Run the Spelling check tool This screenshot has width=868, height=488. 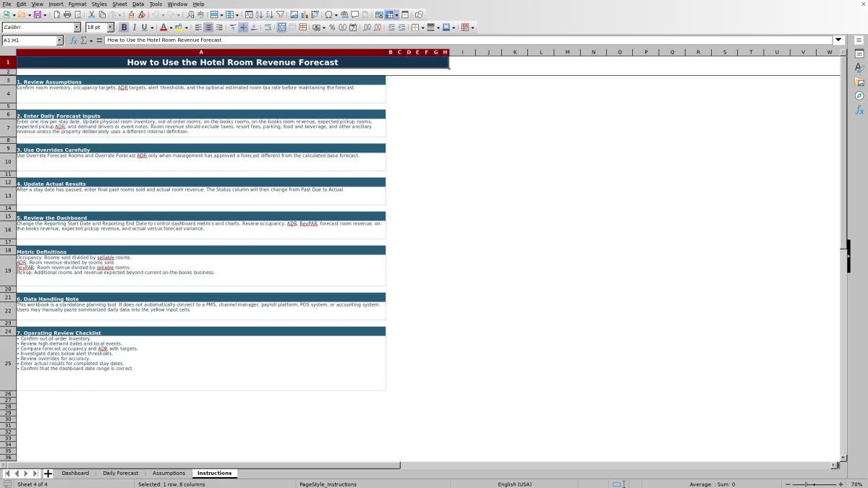200,14
